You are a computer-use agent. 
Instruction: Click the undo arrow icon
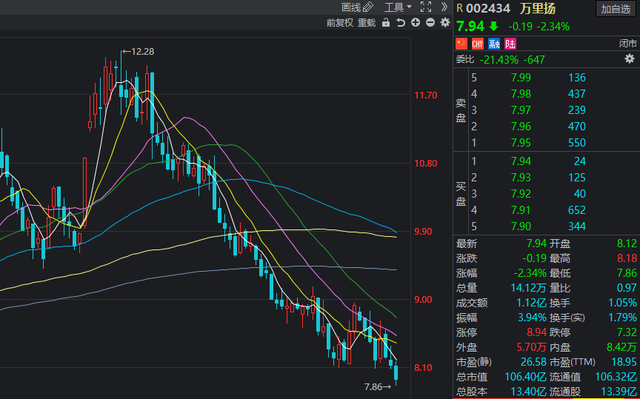(400, 23)
